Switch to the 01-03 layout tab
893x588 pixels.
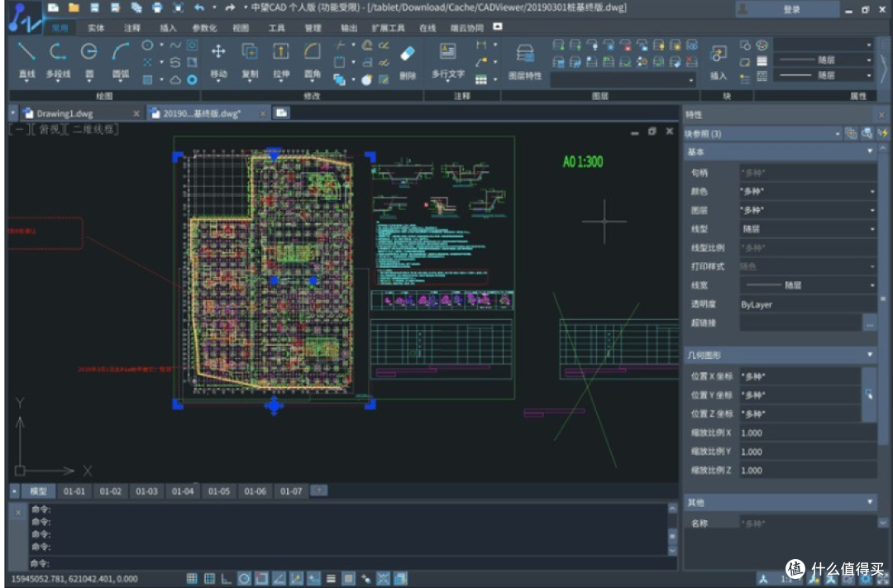point(146,490)
